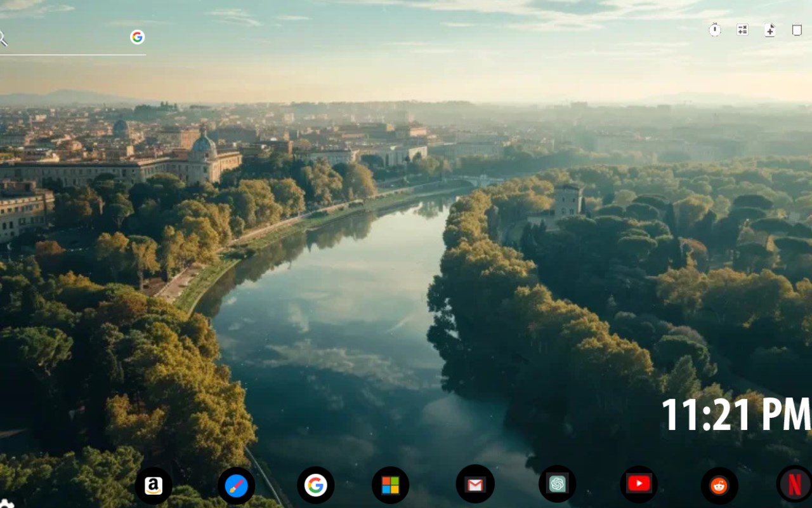Launch the blue paintbrush shortcut
The height and width of the screenshot is (508, 812).
click(237, 486)
